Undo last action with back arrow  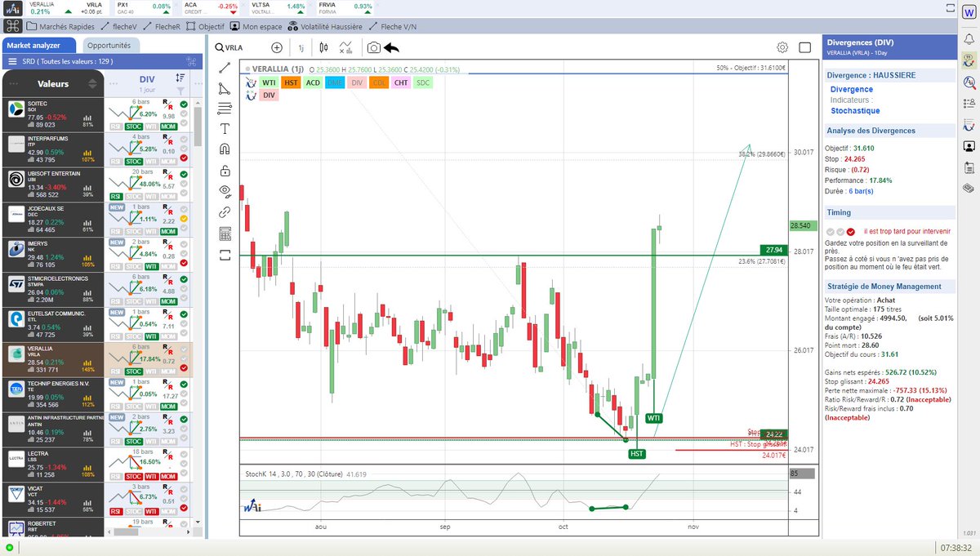(x=392, y=48)
